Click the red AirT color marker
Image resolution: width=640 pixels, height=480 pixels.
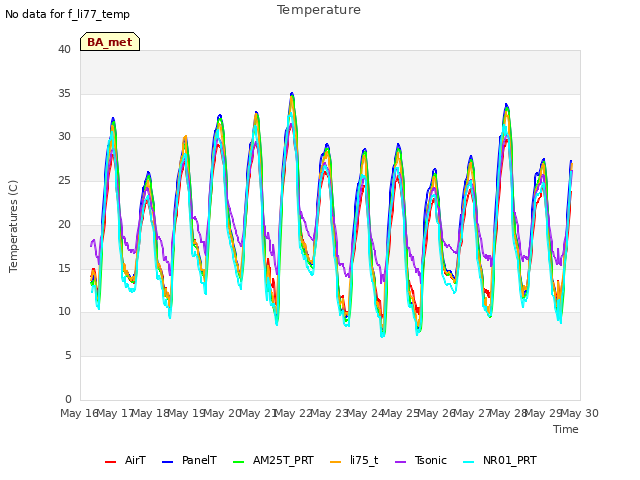110,462
